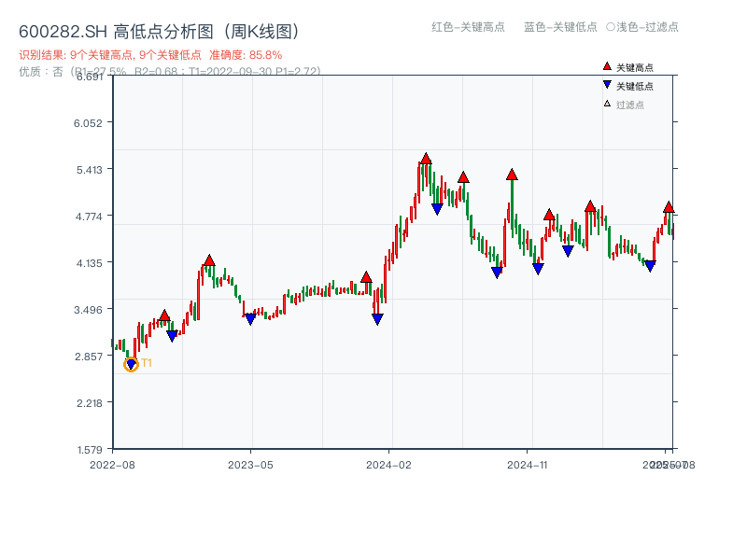Image resolution: width=747 pixels, height=560 pixels.
Task: Click the orange T1 circle marker
Action: click(131, 364)
